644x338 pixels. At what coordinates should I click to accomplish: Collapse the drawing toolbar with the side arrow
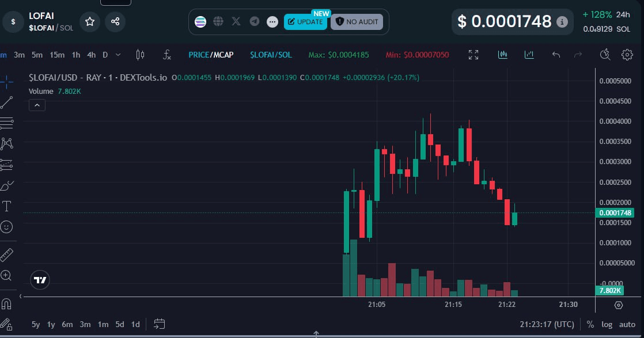click(x=21, y=296)
